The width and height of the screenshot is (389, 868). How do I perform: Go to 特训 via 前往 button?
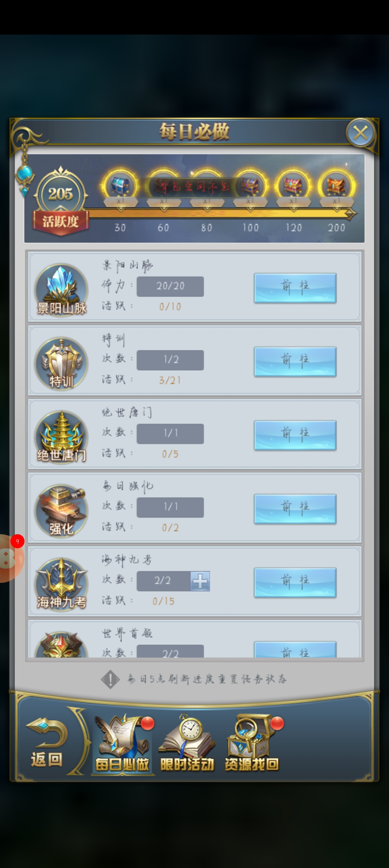295,362
